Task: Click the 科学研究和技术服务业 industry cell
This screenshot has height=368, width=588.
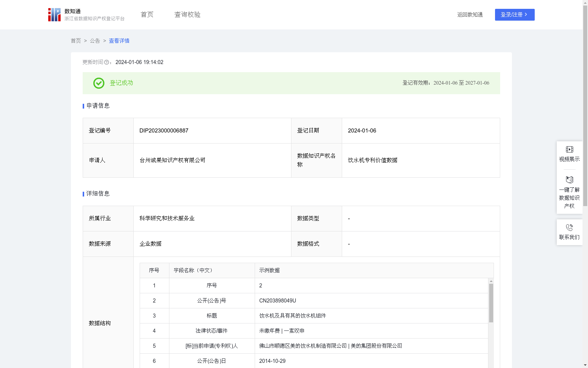Action: tap(212, 219)
